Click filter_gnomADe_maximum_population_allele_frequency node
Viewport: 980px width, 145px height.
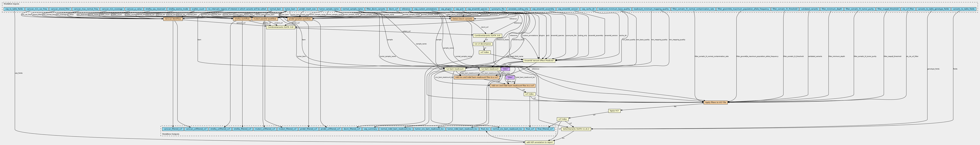[743, 9]
